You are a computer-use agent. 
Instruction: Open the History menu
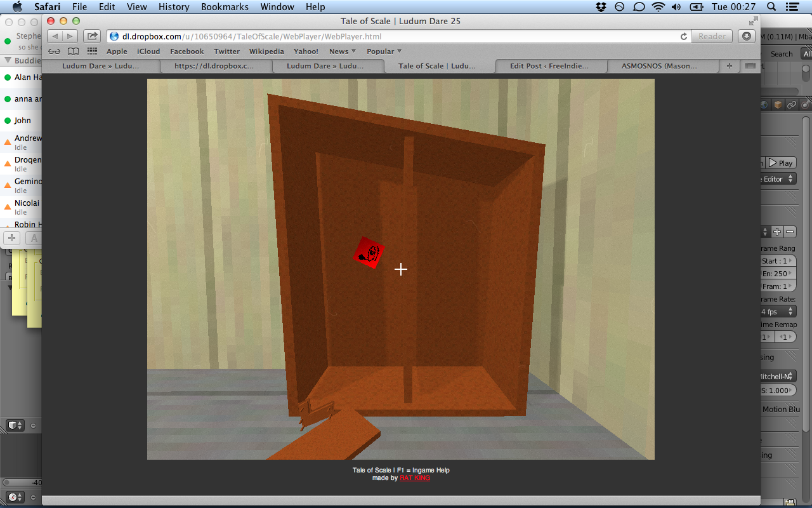coord(174,7)
